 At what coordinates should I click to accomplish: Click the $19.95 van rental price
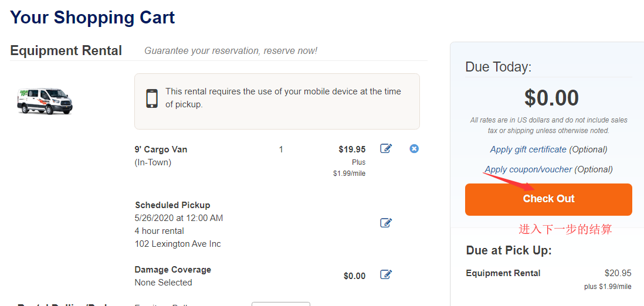352,149
